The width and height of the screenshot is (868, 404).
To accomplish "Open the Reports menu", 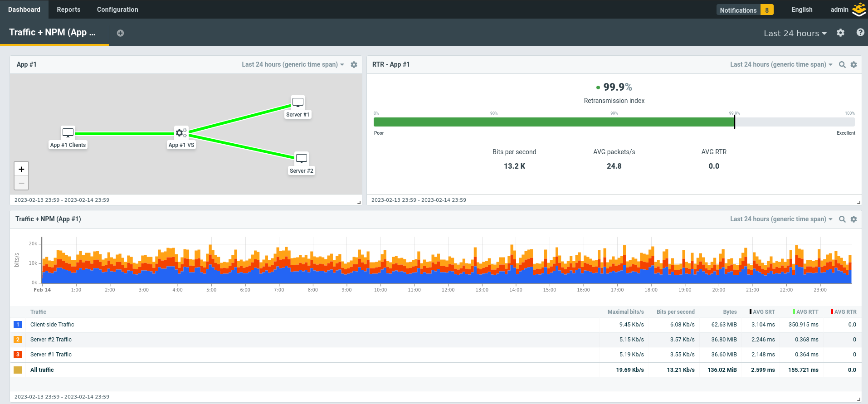I will click(x=68, y=10).
